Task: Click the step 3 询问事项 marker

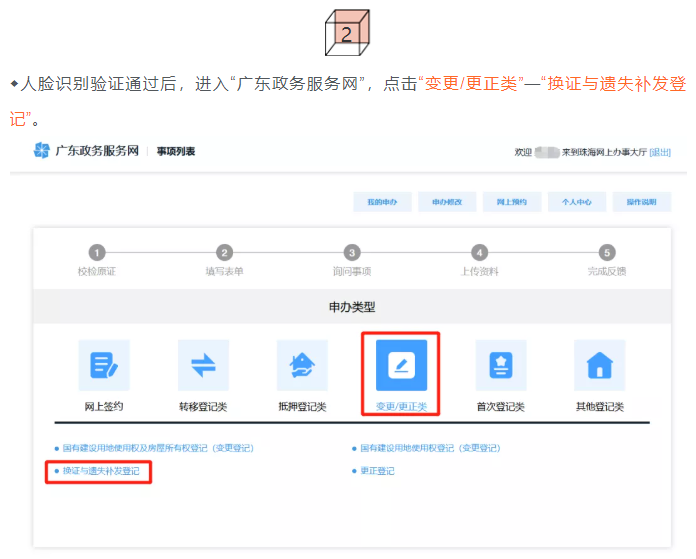Action: click(x=352, y=253)
